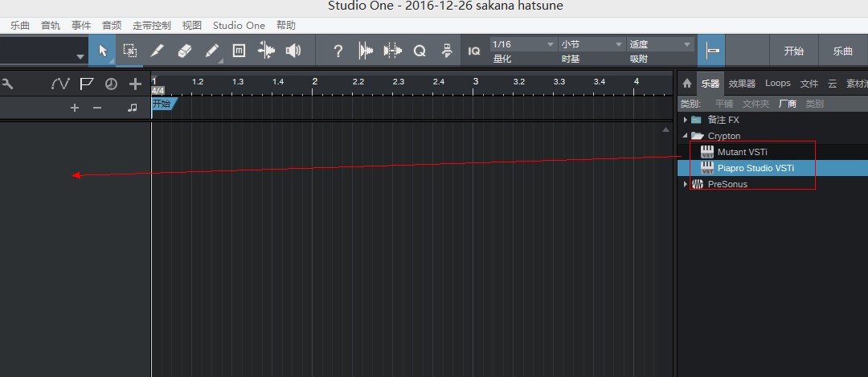Open the Studio One menu
Screen dimensions: 868x377
click(239, 26)
